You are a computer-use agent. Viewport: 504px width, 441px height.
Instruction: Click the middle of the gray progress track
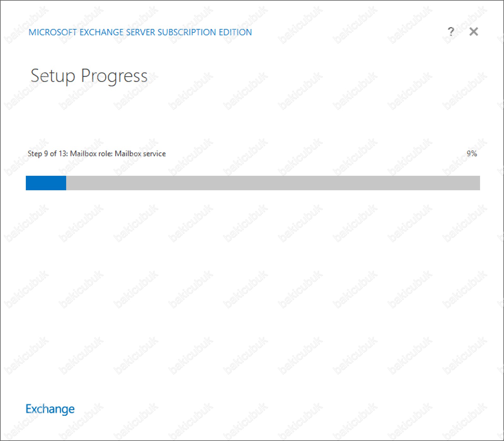pos(273,183)
